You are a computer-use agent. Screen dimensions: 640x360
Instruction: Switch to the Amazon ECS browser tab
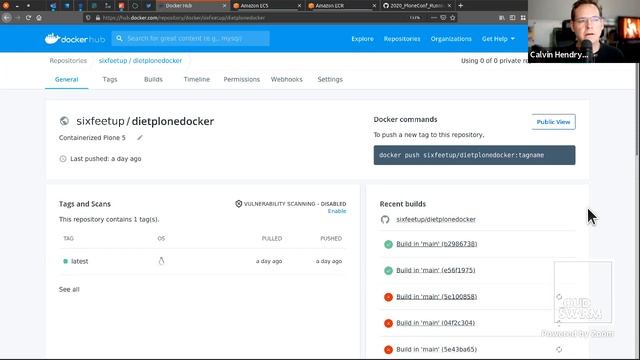[x=267, y=6]
